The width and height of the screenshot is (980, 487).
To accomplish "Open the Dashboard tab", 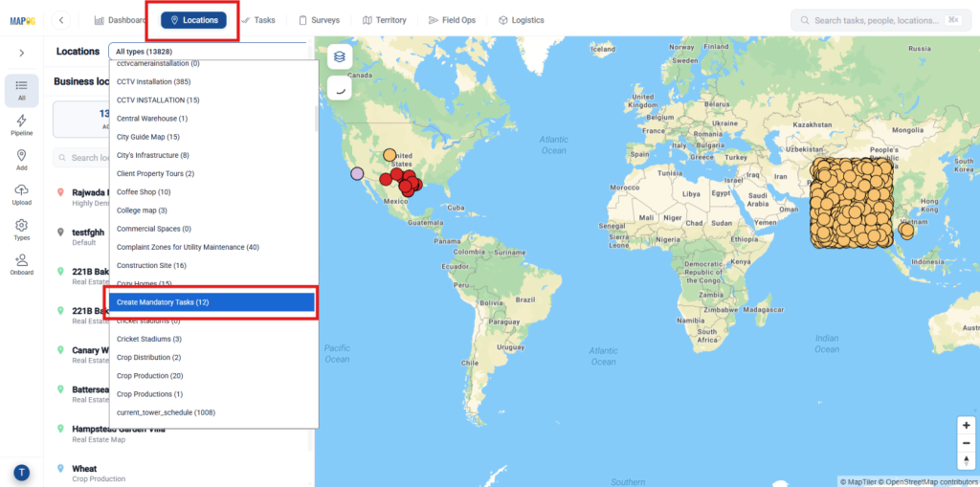I will pyautogui.click(x=119, y=20).
